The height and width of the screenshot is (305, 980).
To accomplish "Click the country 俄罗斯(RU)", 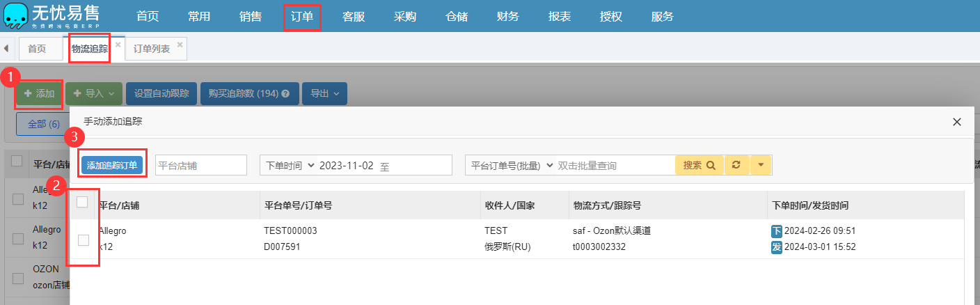I will [508, 247].
